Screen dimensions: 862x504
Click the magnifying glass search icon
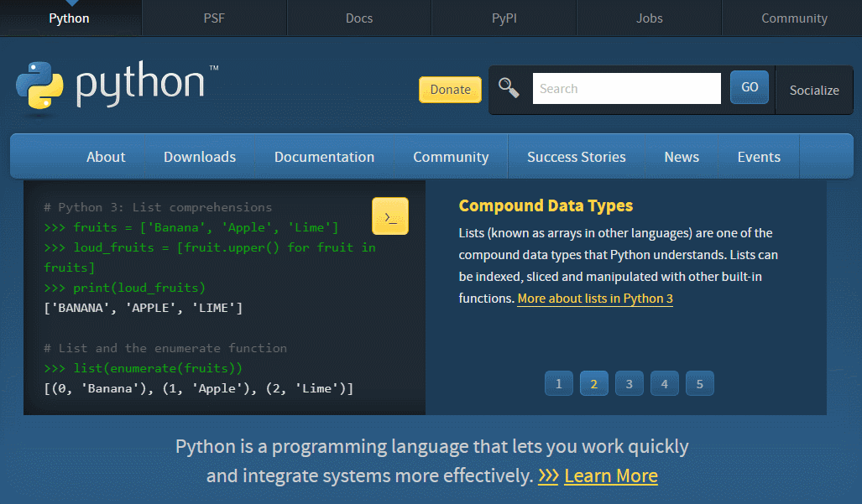509,88
